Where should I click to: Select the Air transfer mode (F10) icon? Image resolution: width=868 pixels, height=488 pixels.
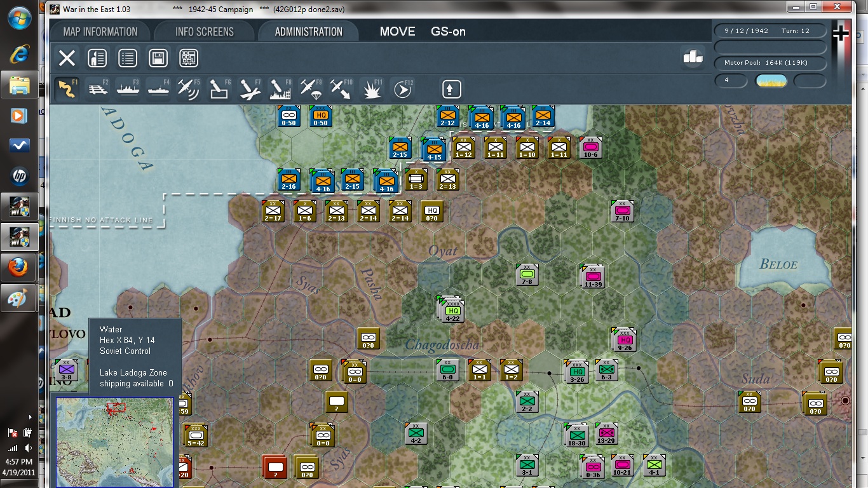tap(341, 89)
